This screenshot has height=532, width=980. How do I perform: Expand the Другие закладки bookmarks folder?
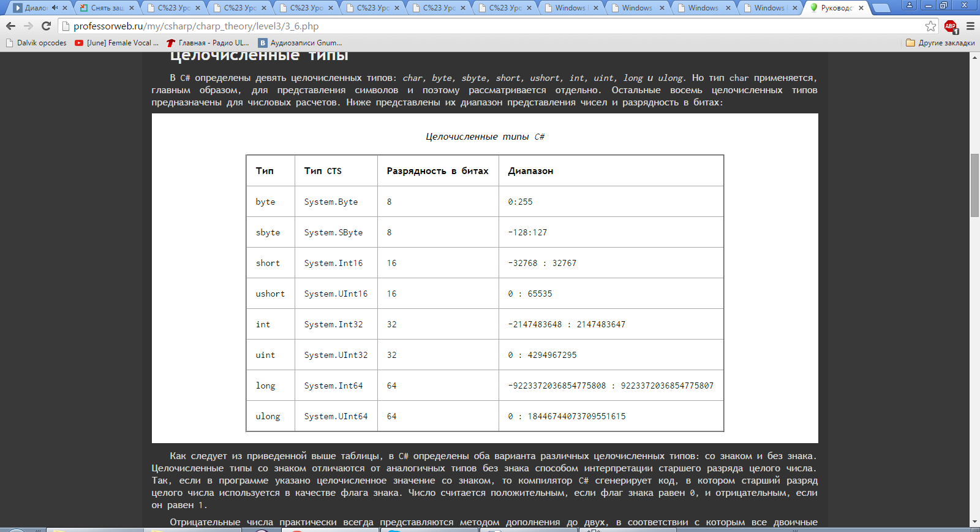point(940,43)
